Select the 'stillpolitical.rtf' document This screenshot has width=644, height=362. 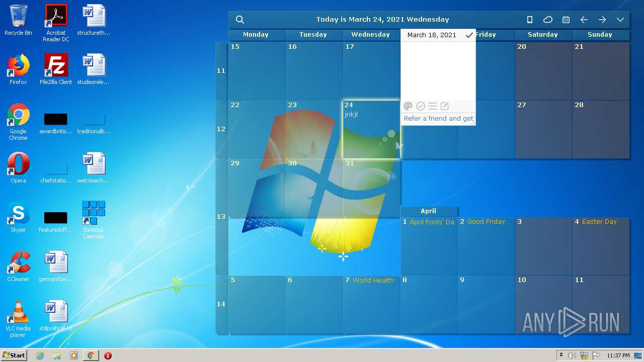coord(56,316)
